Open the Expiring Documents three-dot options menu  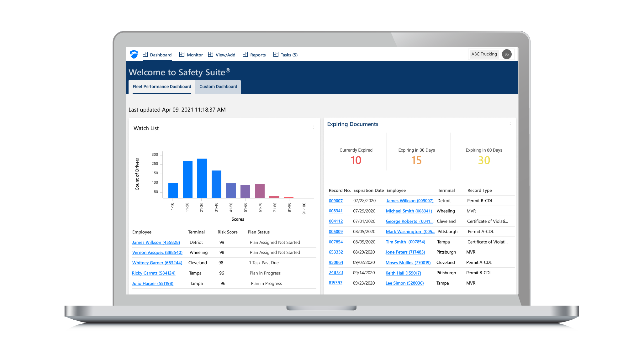[x=510, y=123]
